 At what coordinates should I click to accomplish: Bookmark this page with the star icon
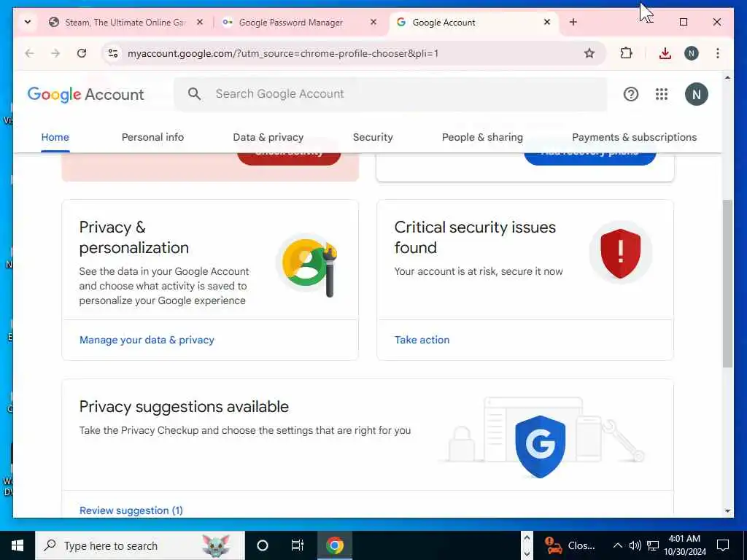[589, 53]
